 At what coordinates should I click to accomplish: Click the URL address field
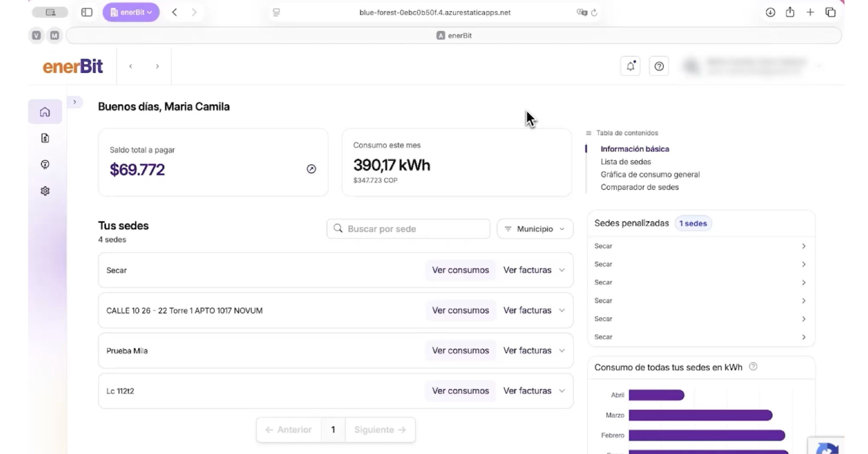tap(435, 13)
